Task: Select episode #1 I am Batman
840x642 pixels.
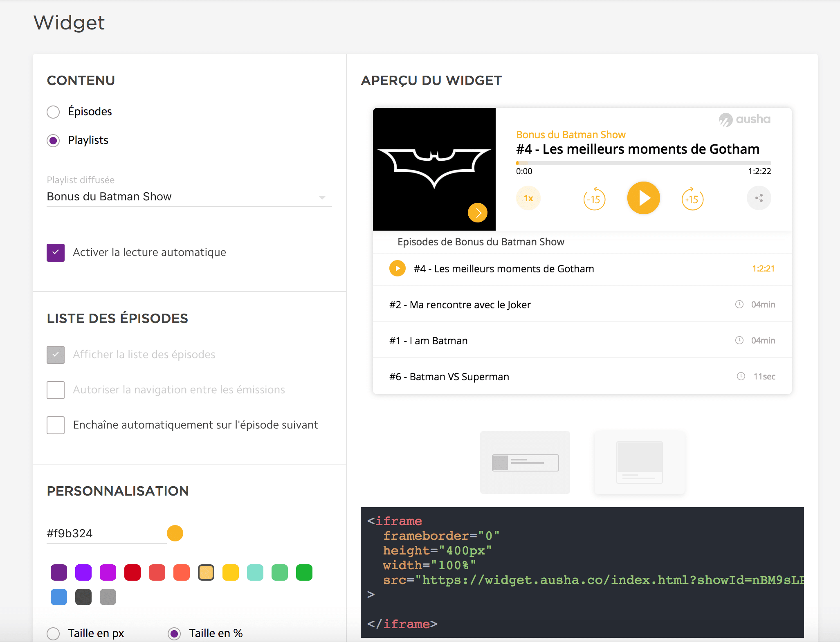Action: [x=582, y=341]
